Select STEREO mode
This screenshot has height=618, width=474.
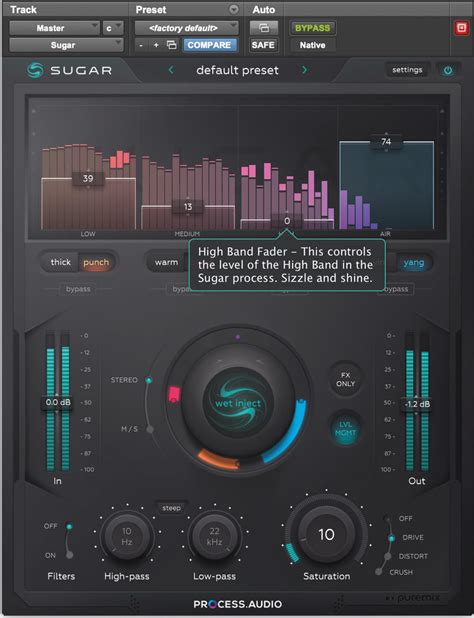[149, 380]
